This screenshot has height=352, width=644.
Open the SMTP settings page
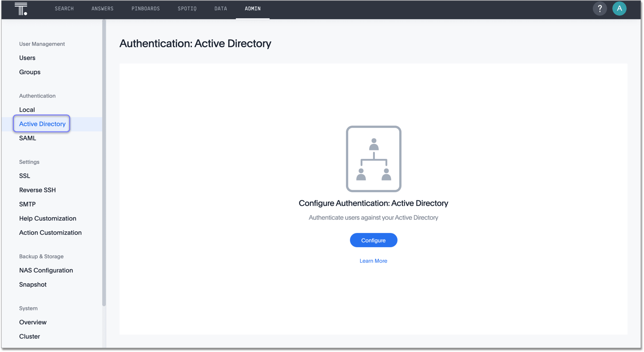pos(27,204)
